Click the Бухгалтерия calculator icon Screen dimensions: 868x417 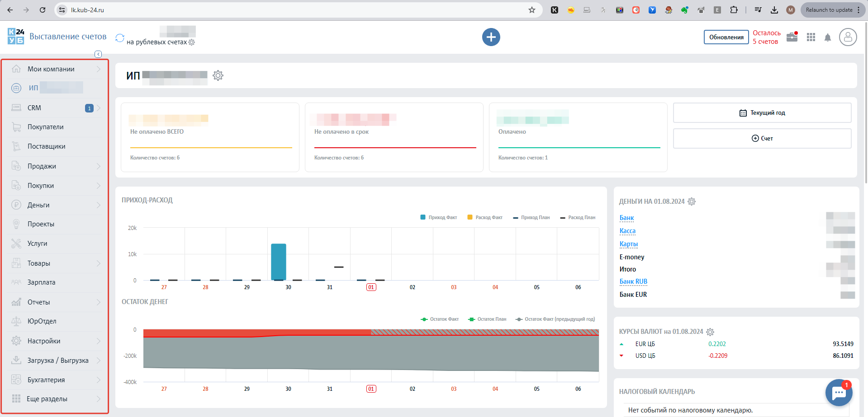click(16, 380)
